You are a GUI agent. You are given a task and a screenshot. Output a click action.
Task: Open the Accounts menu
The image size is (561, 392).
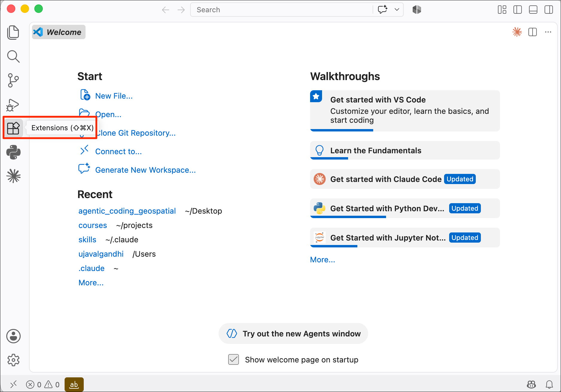click(x=13, y=336)
